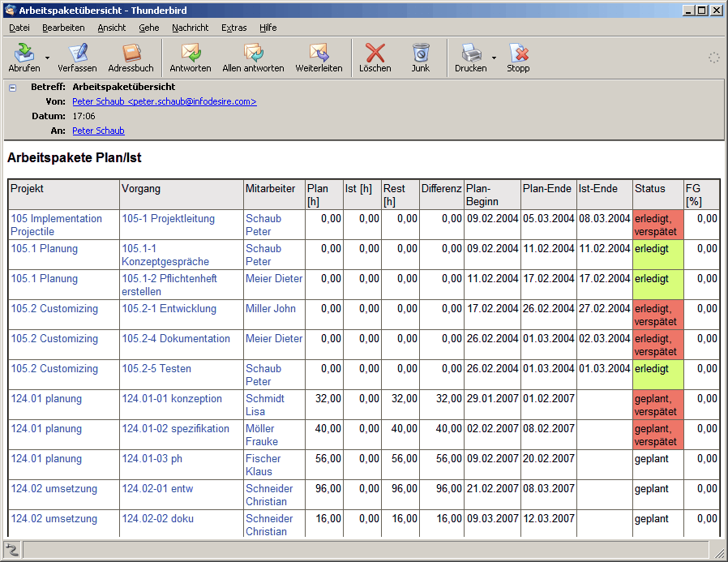
Task: Open the Drucken dropdown arrow
Action: point(494,58)
